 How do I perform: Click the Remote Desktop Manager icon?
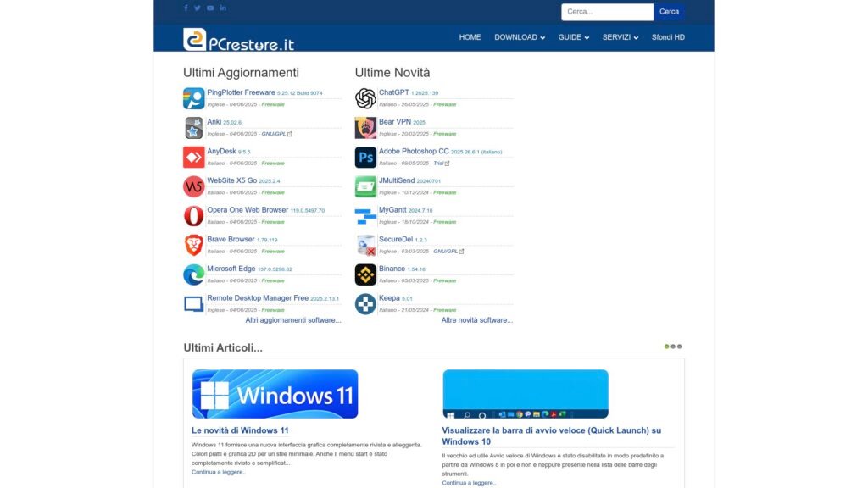[x=194, y=304]
